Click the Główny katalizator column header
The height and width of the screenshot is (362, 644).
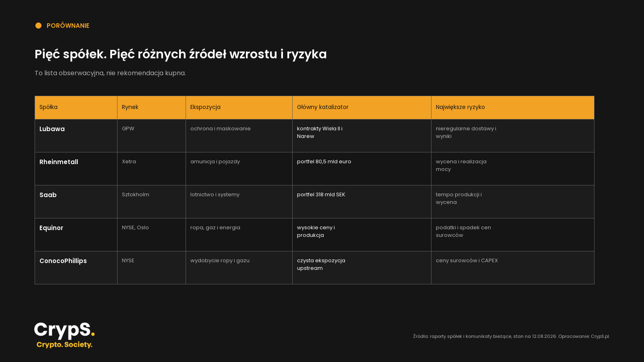(362, 107)
